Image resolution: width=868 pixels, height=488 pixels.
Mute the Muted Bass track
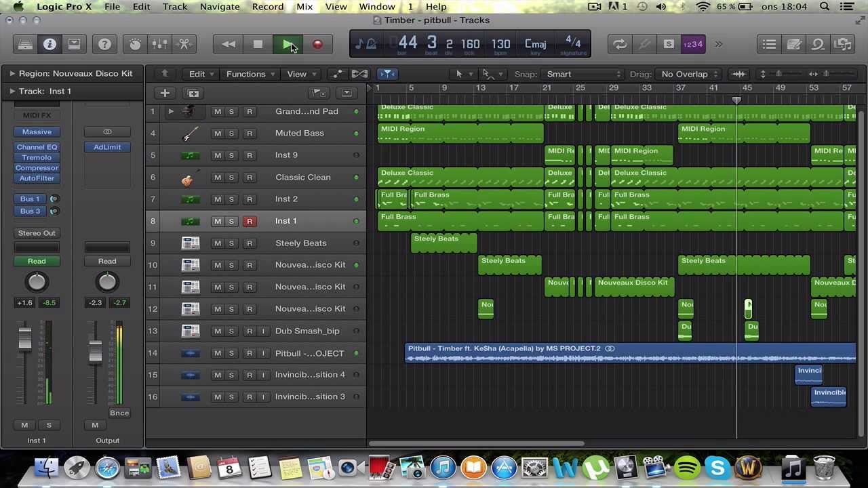(x=218, y=134)
